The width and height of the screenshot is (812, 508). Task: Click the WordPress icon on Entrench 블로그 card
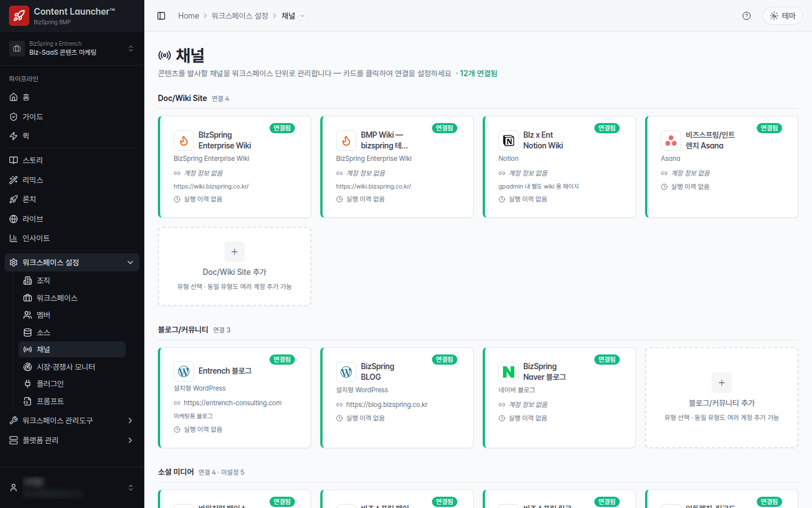pos(184,371)
